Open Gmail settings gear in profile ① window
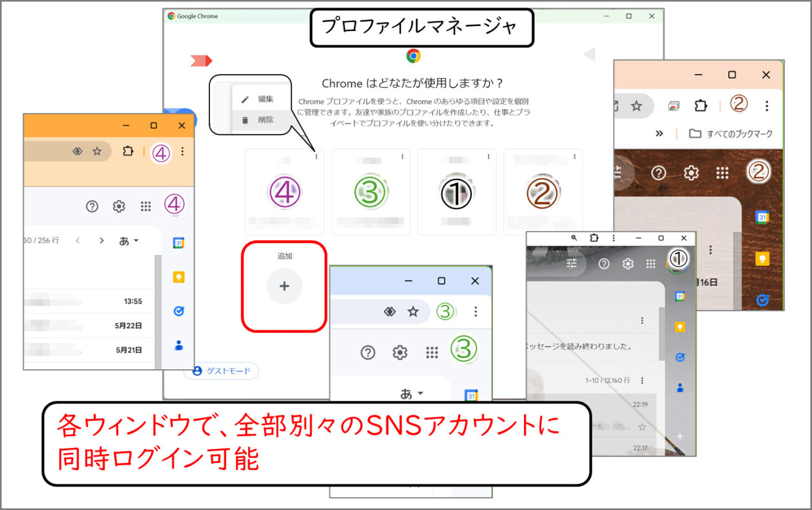Screen dimensions: 812x510 (628, 264)
